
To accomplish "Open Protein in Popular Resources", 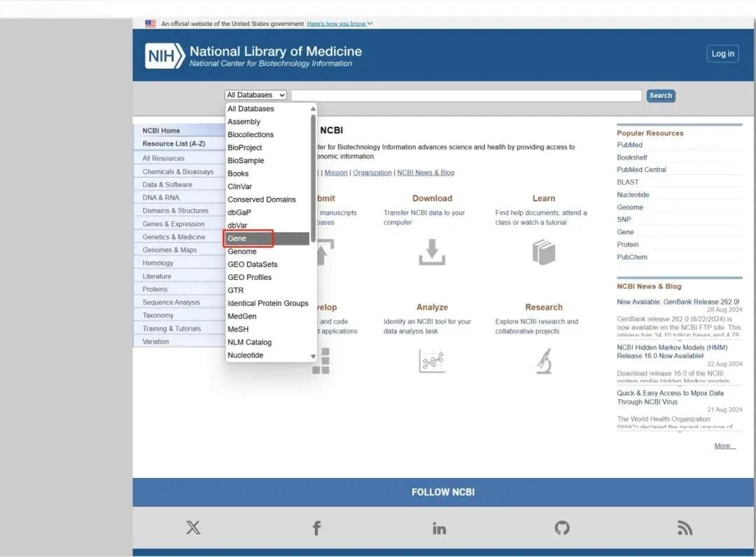I will coord(628,244).
